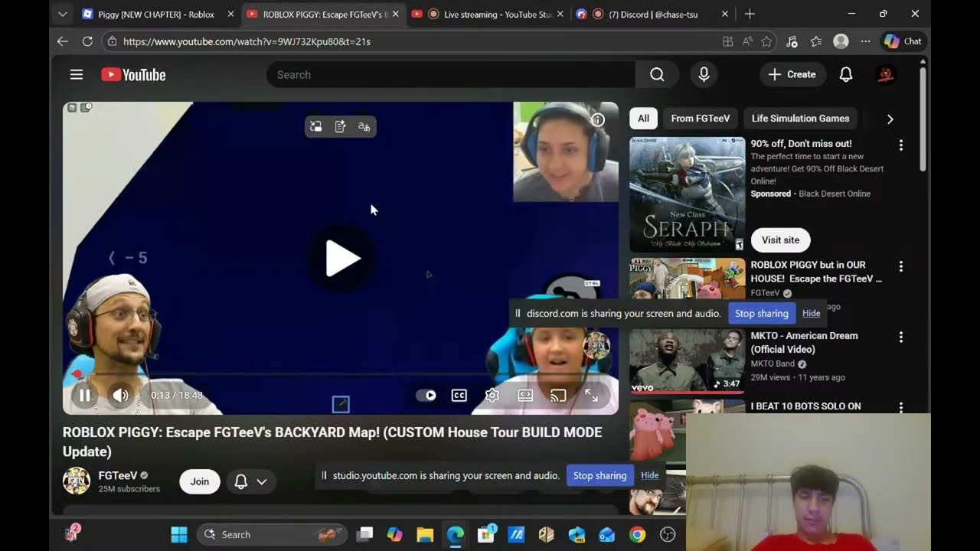Open the Create button menu

[x=792, y=74]
